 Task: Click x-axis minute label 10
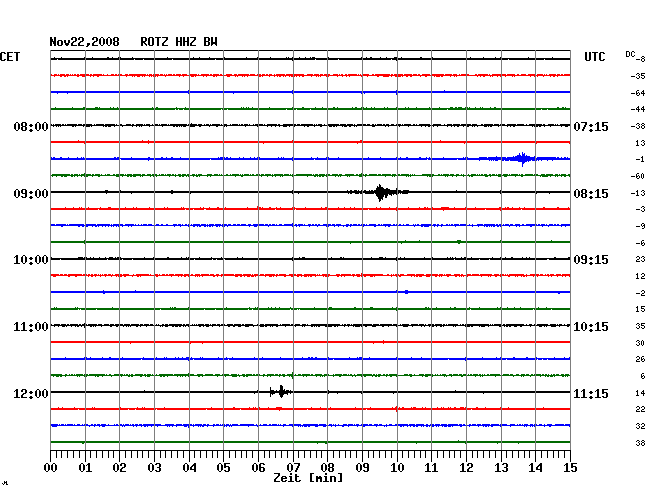click(x=397, y=468)
